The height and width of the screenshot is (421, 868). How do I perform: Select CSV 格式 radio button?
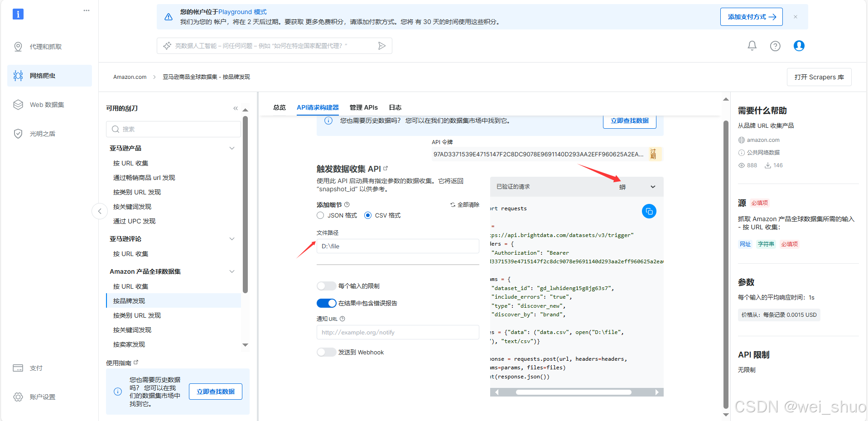click(x=368, y=215)
